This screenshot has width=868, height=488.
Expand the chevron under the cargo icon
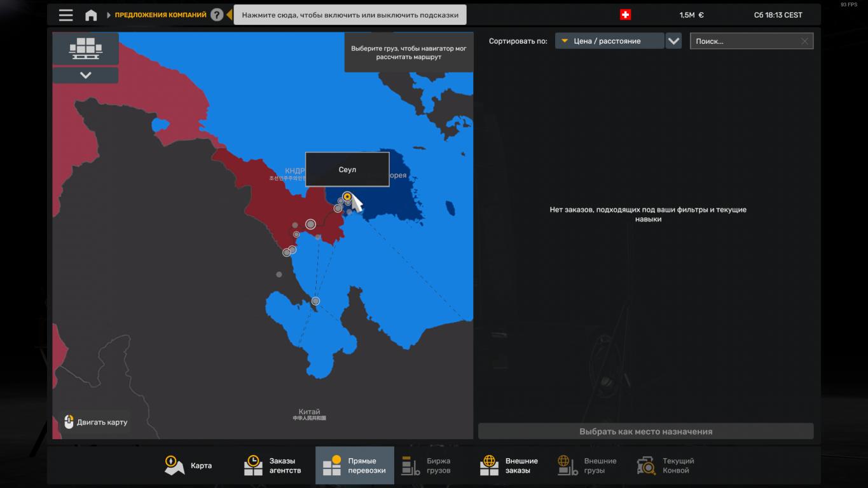[x=85, y=76]
